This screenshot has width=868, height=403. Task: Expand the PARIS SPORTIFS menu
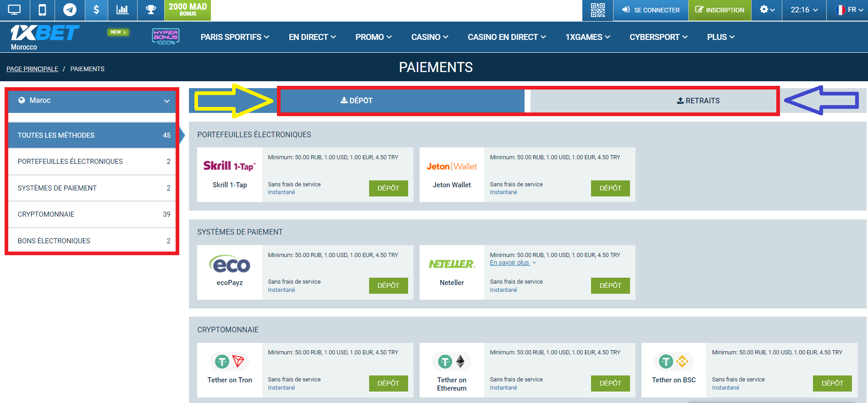click(x=235, y=37)
